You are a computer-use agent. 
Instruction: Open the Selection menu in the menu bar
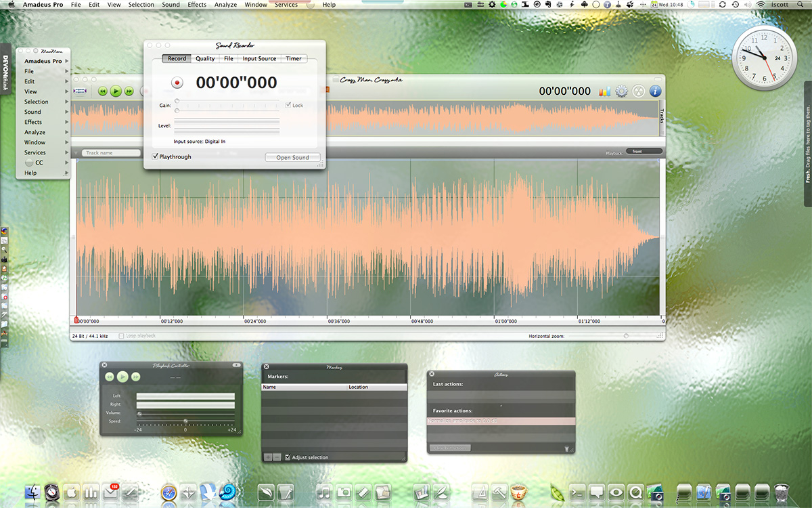pyautogui.click(x=141, y=5)
